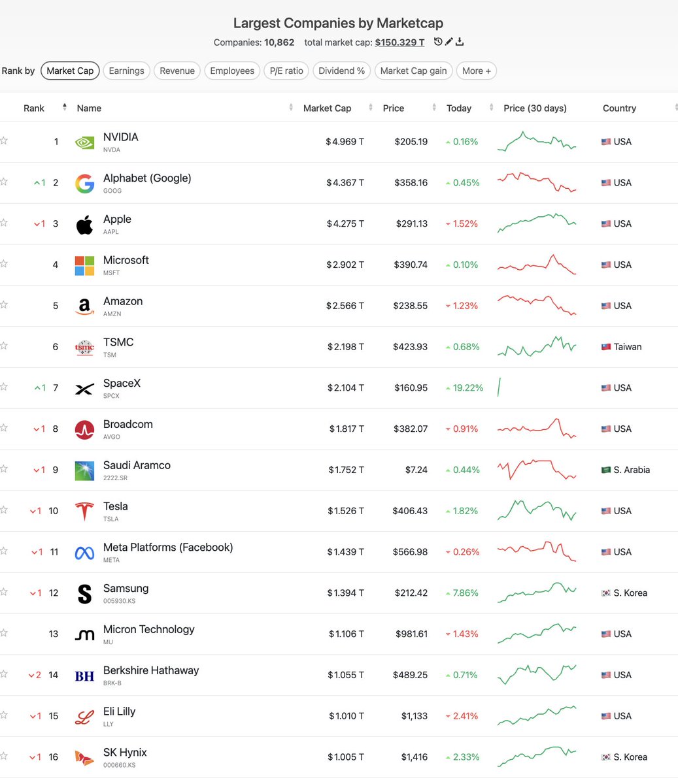Click the download data icon

coord(460,42)
